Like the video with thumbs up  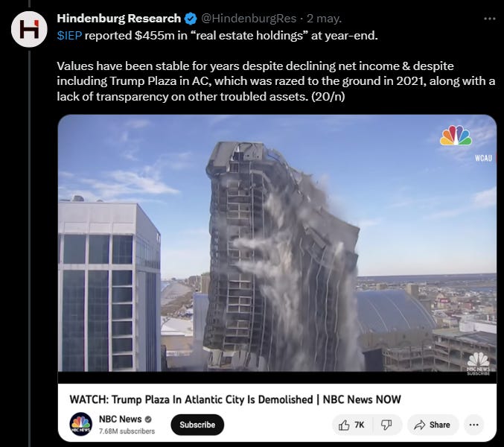[351, 425]
